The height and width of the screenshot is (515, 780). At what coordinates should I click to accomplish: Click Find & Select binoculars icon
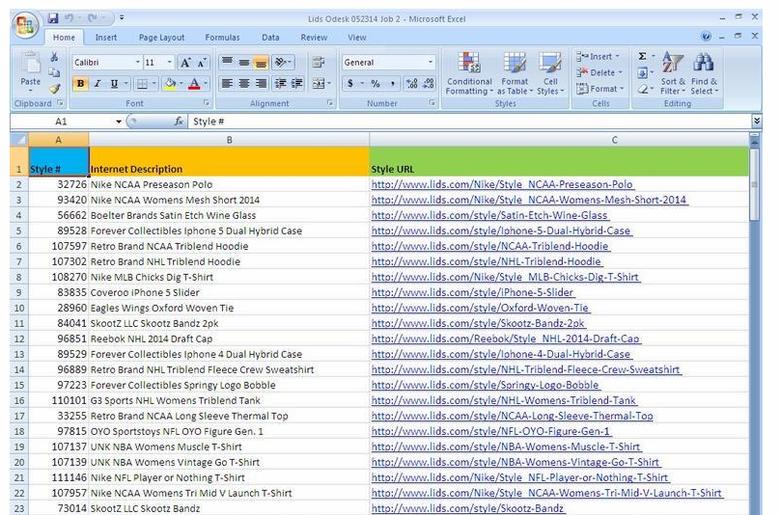tap(704, 73)
